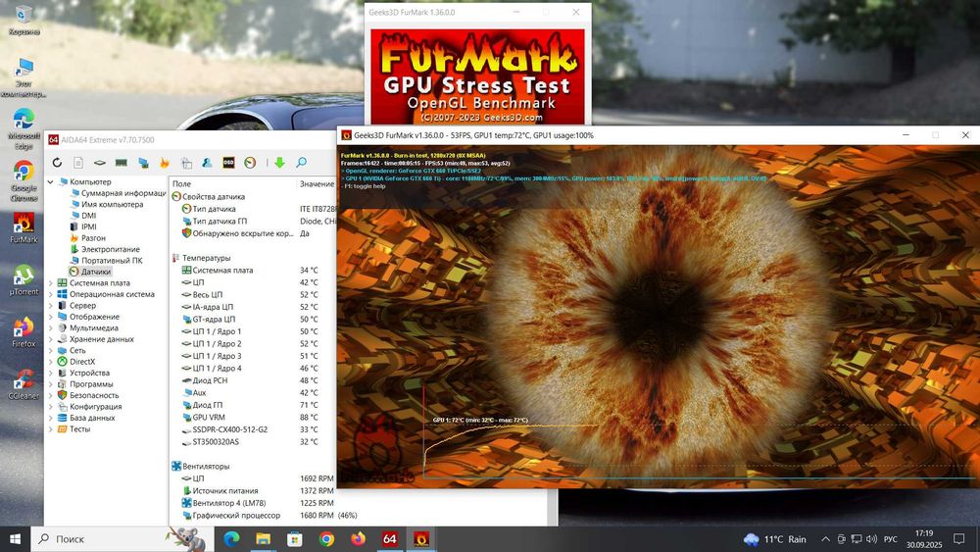This screenshot has width=980, height=552.
Task: Open the volume control in system tray
Action: tap(871, 539)
